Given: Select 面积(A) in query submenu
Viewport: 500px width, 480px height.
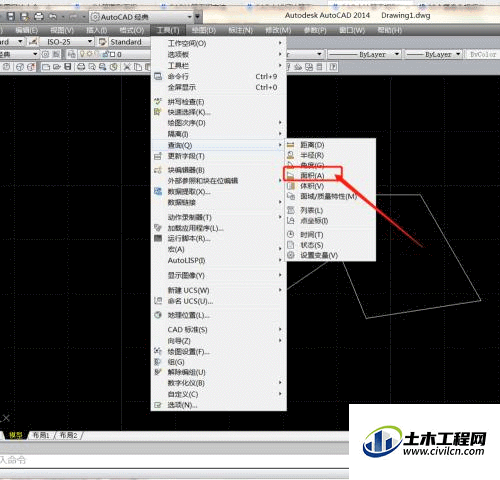Looking at the screenshot, I should (331, 175).
